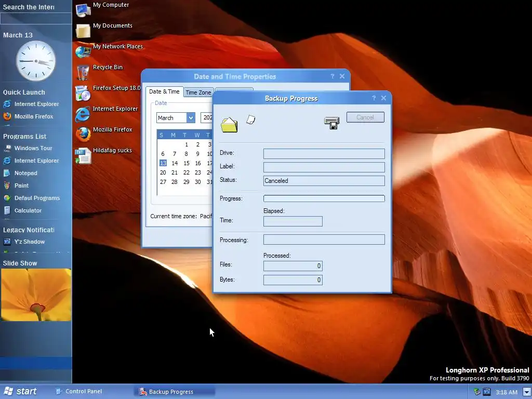Launch Internet Explorer from Quick Launch
Screen dimensions: 532x399
tap(31, 104)
